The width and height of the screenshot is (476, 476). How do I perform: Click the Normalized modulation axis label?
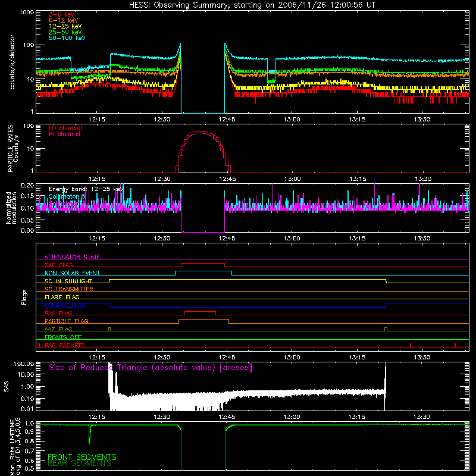[11, 208]
